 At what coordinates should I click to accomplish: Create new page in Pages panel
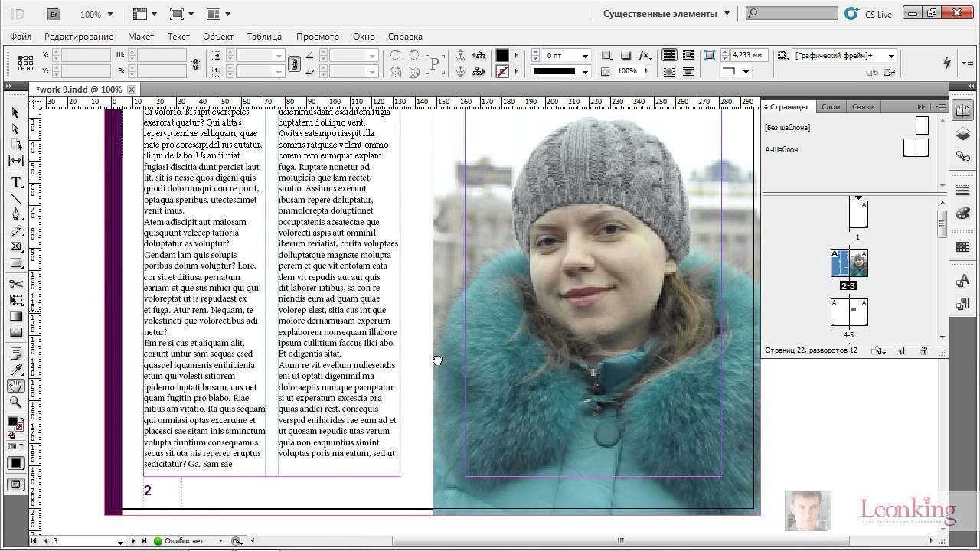click(x=900, y=350)
